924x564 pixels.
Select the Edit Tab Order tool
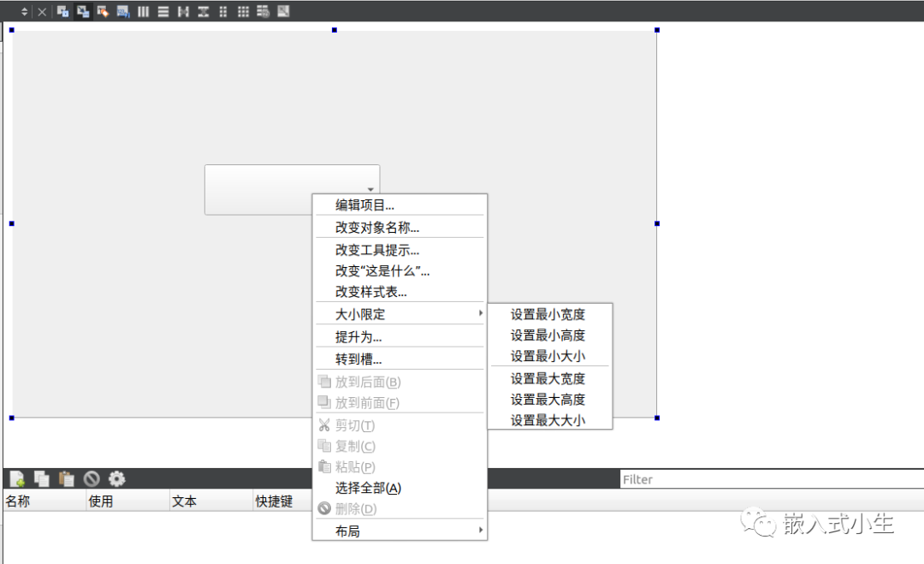(122, 11)
